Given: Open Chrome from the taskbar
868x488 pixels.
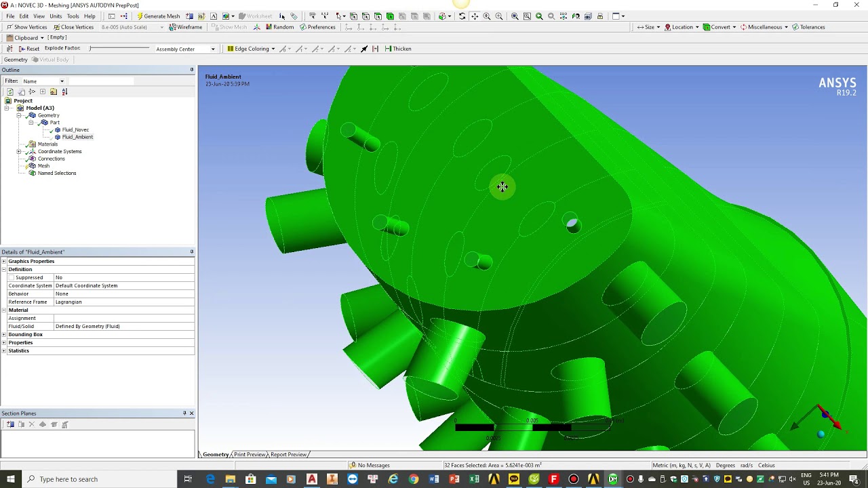Looking at the screenshot, I should coord(414,479).
